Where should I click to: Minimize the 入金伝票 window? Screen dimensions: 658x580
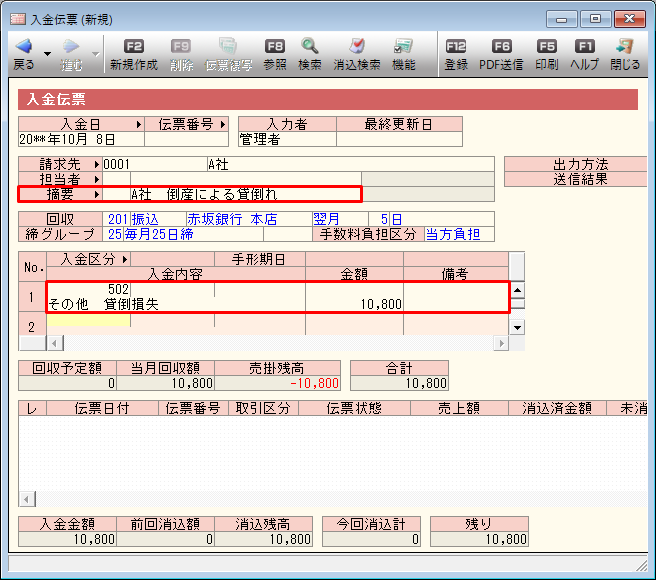[x=561, y=19]
